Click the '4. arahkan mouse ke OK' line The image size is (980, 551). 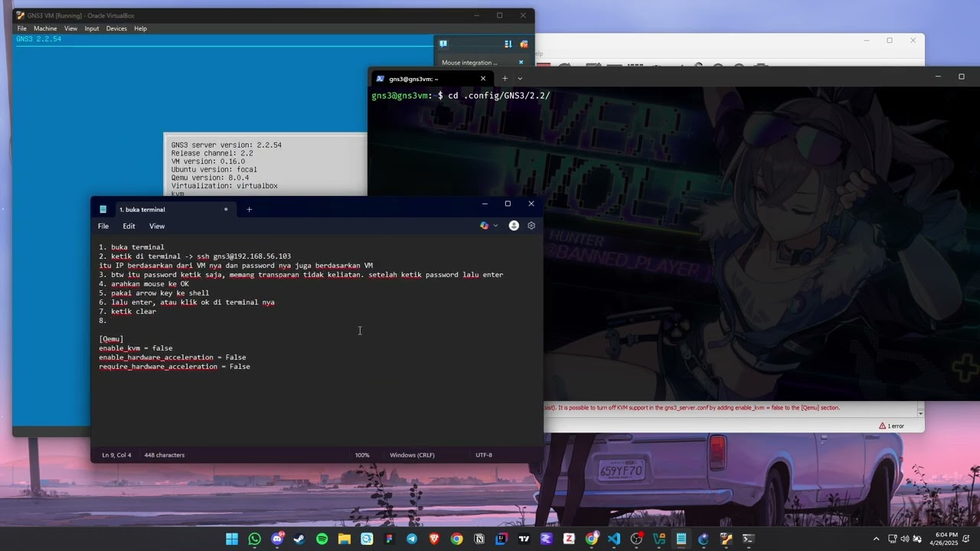pos(144,284)
